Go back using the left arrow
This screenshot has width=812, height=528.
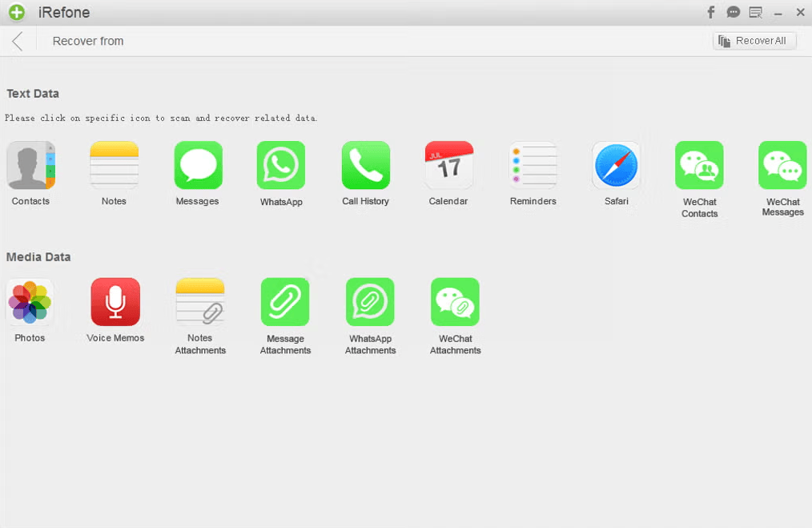18,41
